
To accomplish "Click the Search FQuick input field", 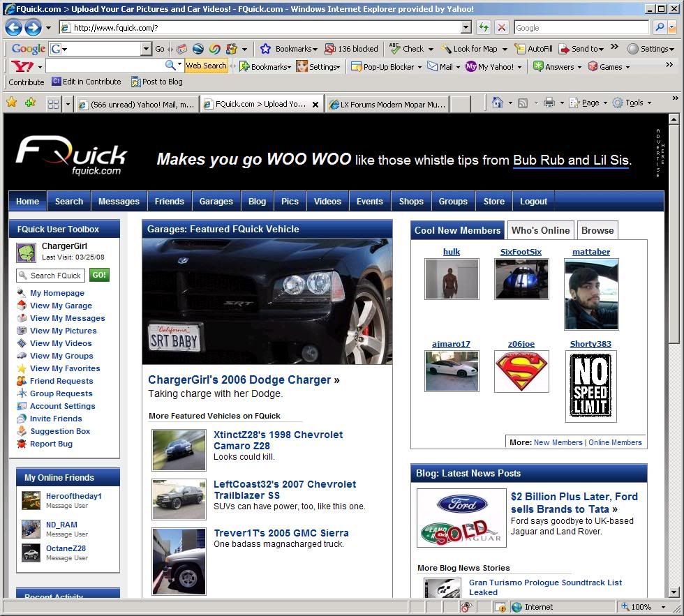I will tap(50, 276).
